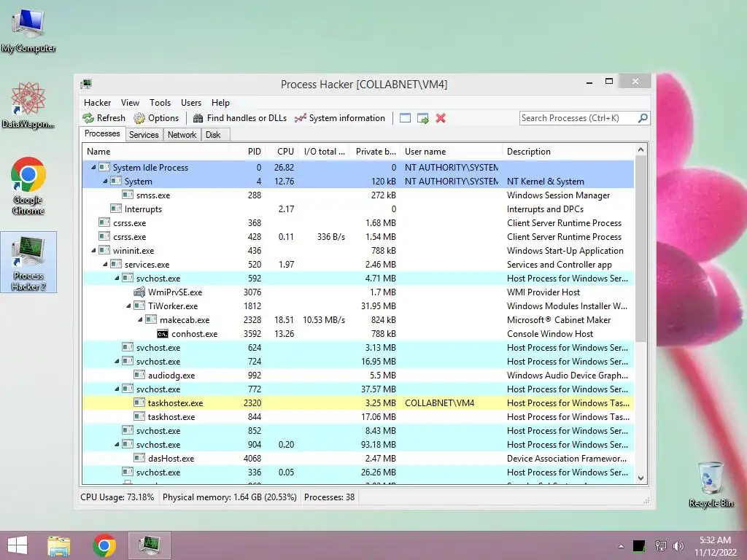Click process list scrollbar down arrow
Screen dimensions: 747x560
(640, 478)
